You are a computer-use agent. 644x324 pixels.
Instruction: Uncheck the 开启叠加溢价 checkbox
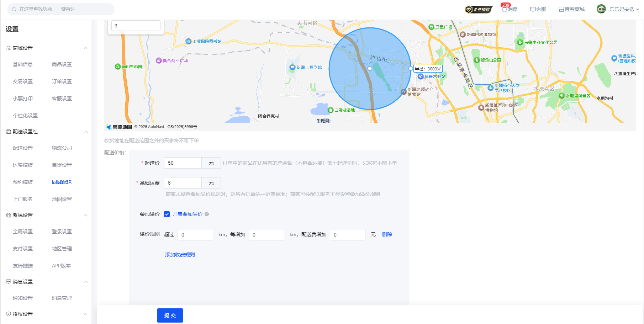point(167,214)
